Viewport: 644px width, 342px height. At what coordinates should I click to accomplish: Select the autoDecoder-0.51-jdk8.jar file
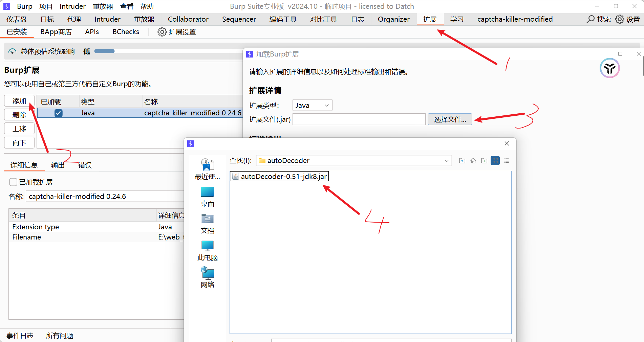pos(279,177)
